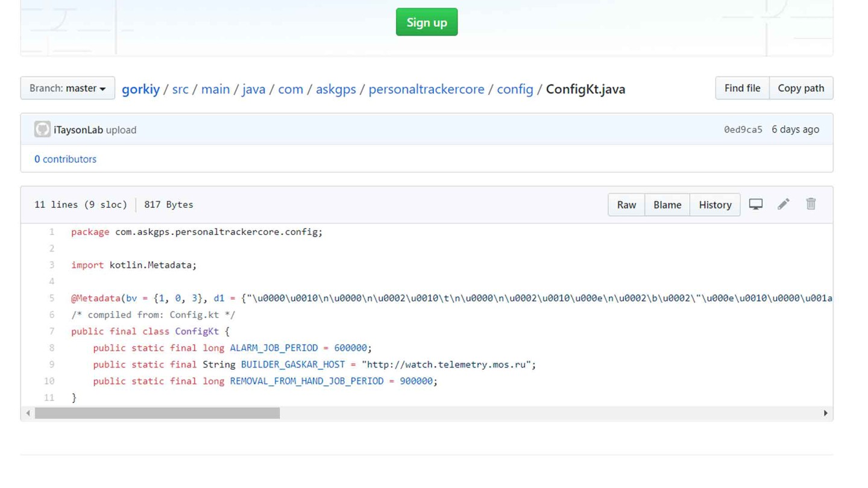Screen dimensions: 868x488
Task: Click the ALARM_JOB_PERIOD constant name
Action: [x=274, y=348]
